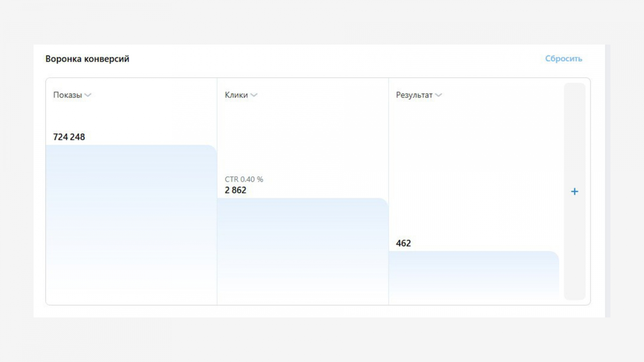644x362 pixels.
Task: Click the Сбросить reset link
Action: [x=563, y=59]
